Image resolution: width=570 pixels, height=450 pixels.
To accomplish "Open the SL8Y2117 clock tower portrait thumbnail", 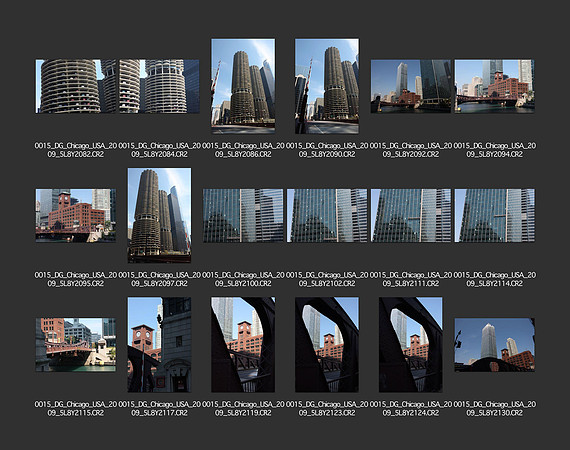I will (x=159, y=345).
